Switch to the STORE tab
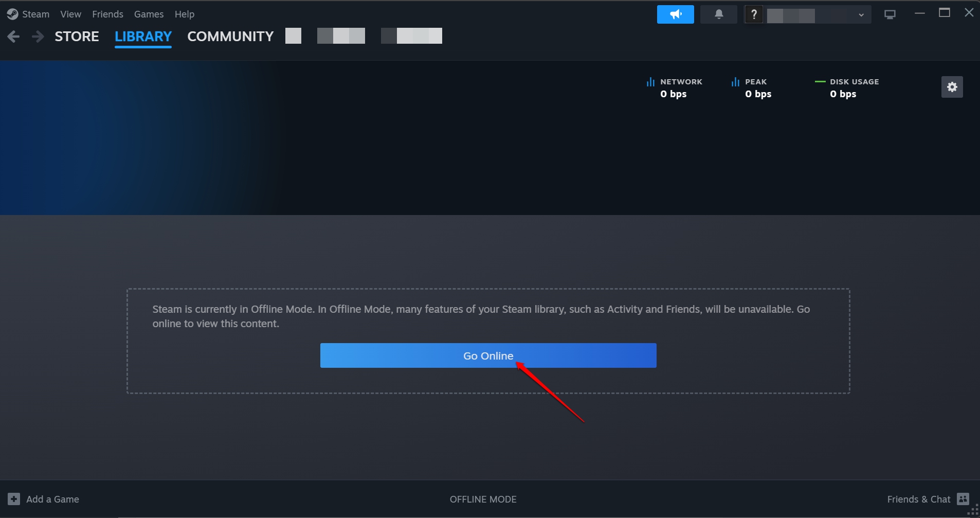 77,36
